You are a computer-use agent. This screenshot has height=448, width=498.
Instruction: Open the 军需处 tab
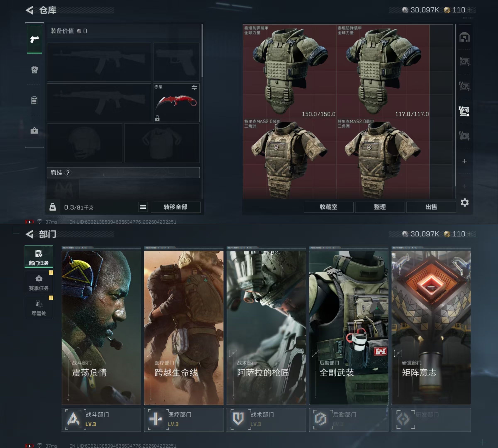[39, 307]
